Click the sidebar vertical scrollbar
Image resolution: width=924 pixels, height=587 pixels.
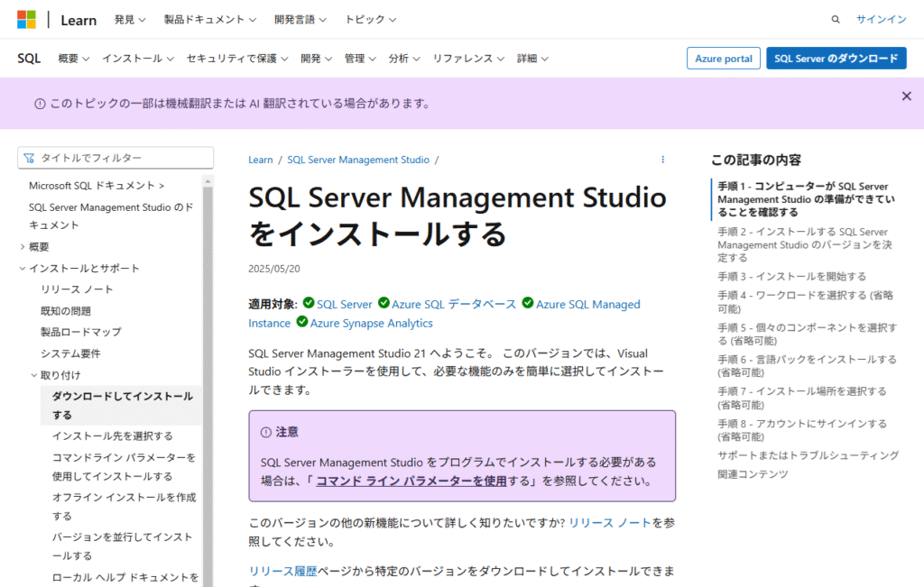tap(208, 381)
